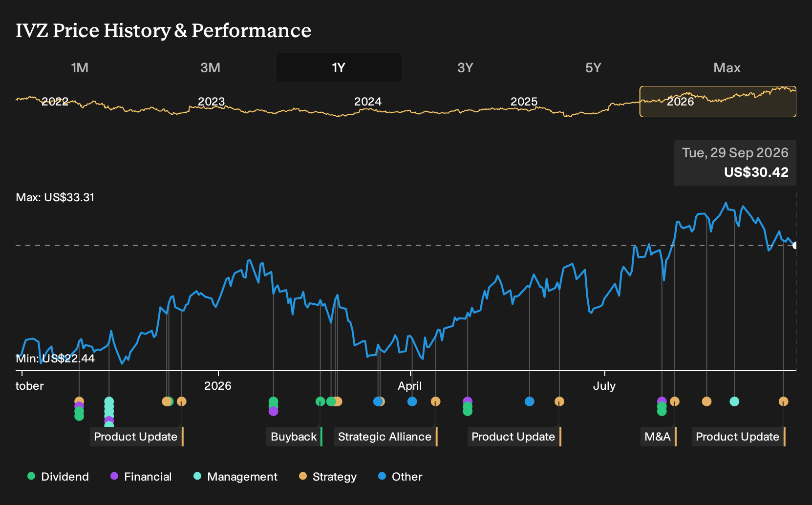Click the 'US$30.42' price in the tooltip

[x=756, y=172]
